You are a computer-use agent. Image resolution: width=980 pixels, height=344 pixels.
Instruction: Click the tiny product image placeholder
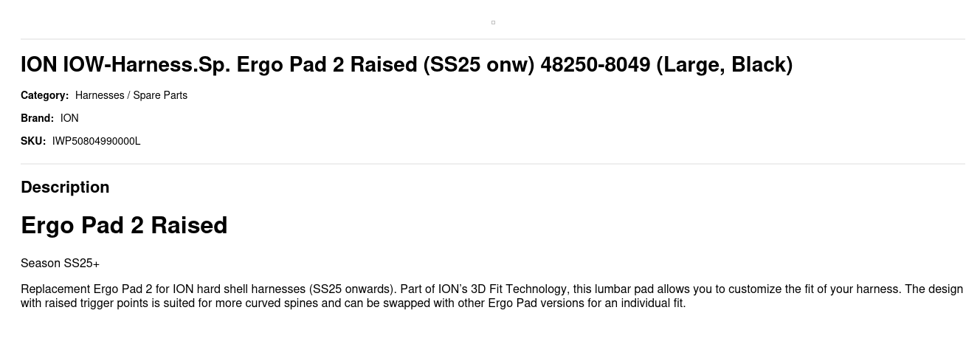tap(493, 22)
